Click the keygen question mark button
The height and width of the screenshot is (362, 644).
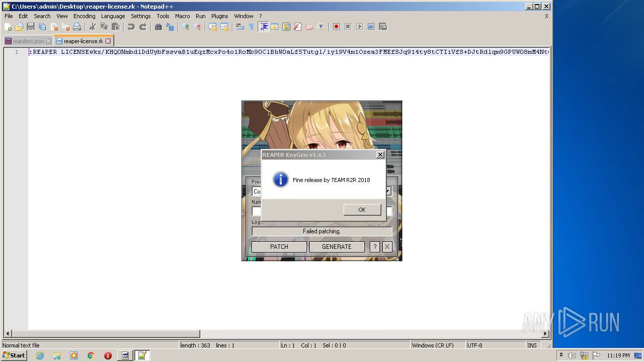[x=374, y=246]
